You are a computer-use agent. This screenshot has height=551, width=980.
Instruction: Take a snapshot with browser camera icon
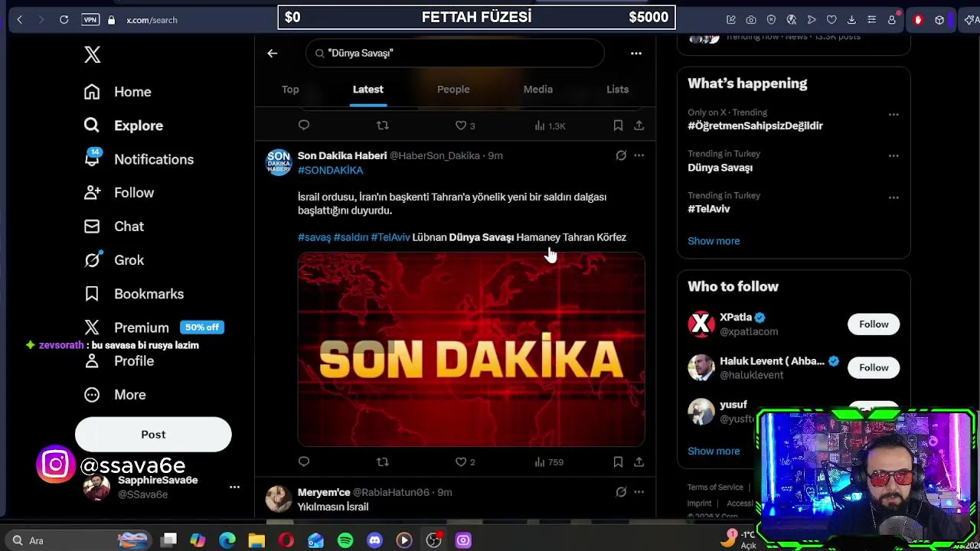(x=751, y=20)
